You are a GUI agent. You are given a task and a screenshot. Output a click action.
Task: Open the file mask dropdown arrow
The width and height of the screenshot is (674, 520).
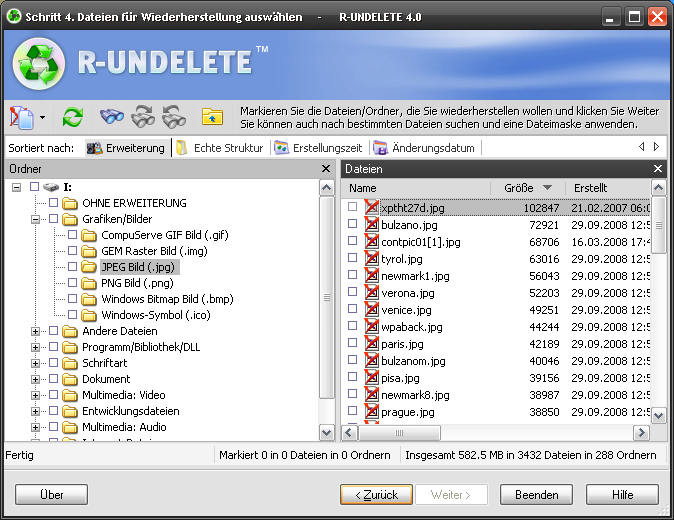pyautogui.click(x=42, y=117)
